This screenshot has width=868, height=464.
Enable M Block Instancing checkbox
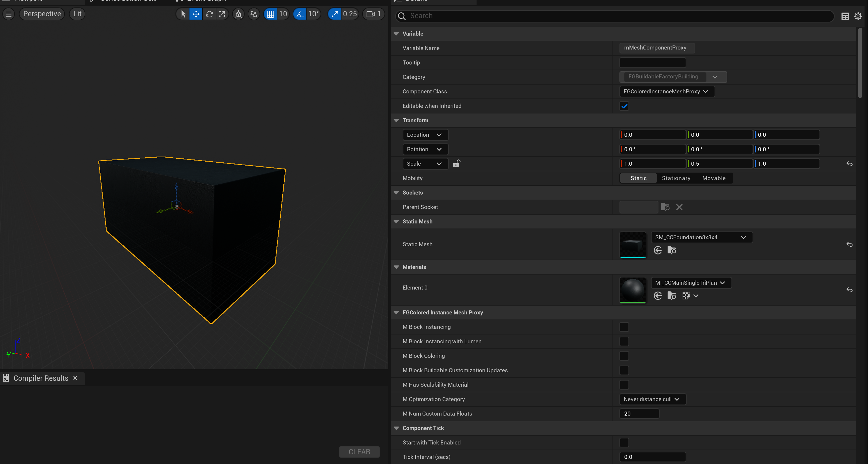624,327
